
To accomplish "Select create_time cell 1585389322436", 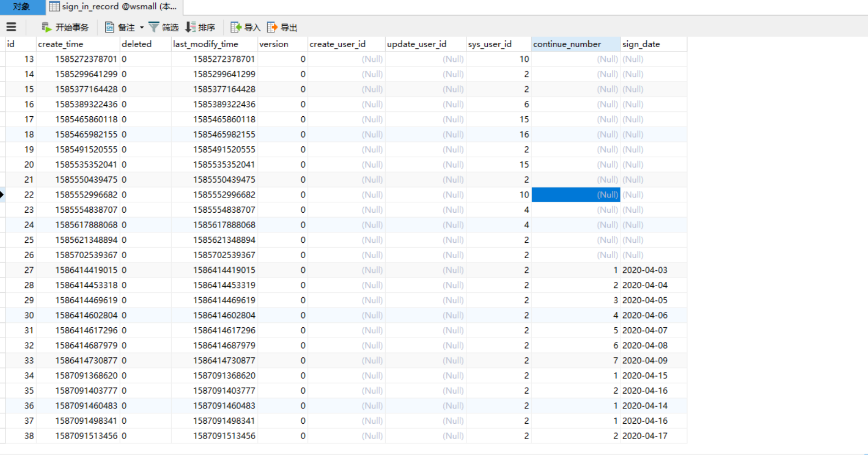I will (78, 104).
